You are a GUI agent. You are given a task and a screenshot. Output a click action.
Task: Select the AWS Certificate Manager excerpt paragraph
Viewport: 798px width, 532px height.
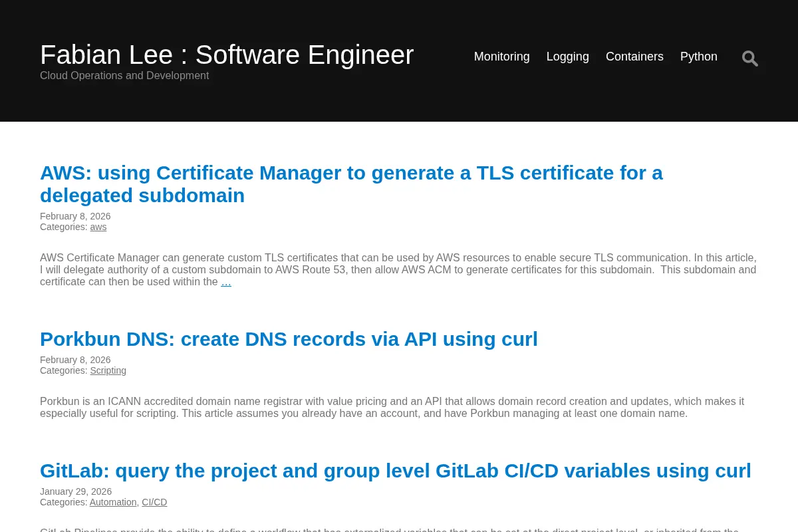point(398,270)
